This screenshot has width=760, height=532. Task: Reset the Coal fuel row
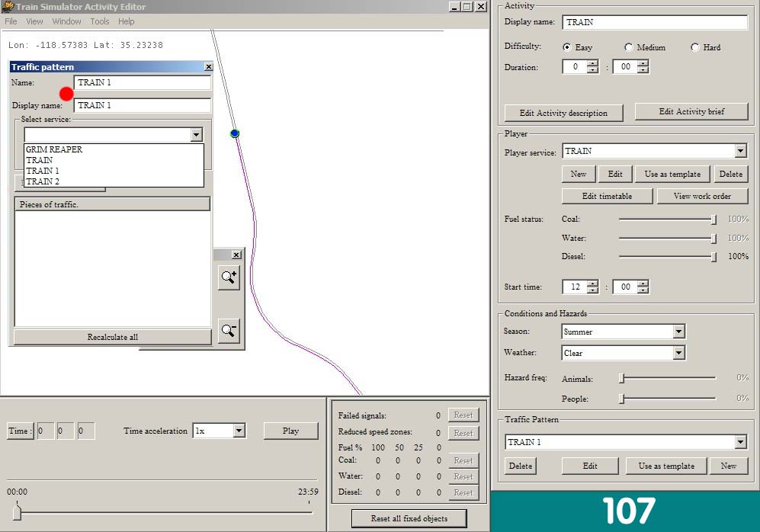463,461
